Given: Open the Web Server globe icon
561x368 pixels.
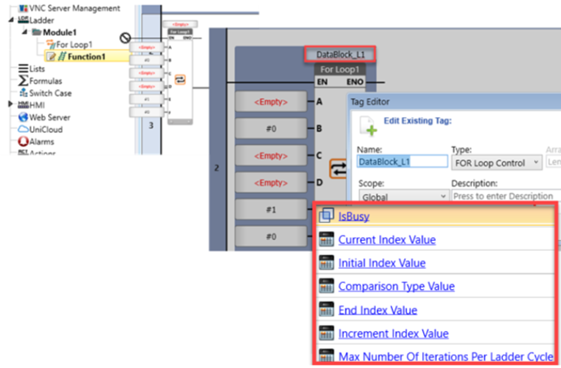Looking at the screenshot, I should click(23, 117).
